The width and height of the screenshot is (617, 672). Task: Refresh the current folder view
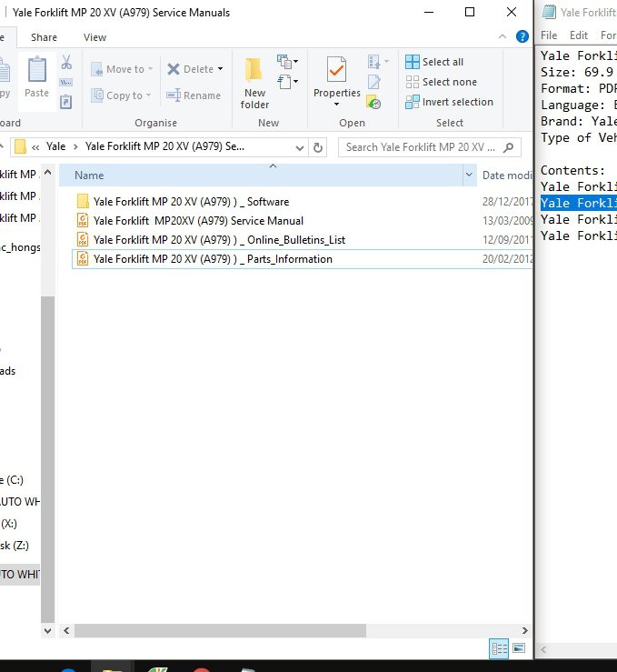(x=318, y=148)
